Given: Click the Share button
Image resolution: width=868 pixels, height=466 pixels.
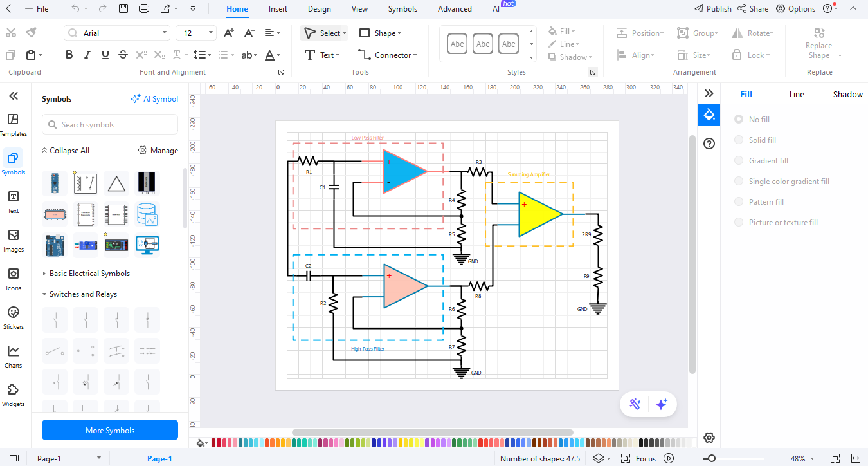Looking at the screenshot, I should 753,9.
